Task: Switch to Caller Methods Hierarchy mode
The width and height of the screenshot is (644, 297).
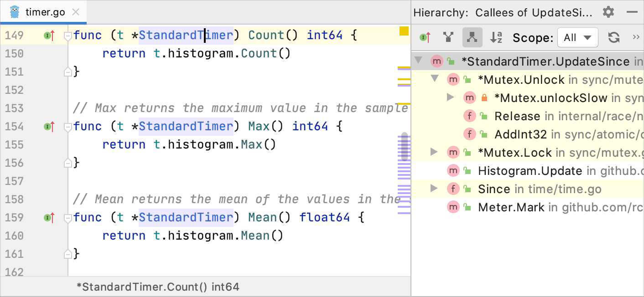Action: [x=448, y=37]
